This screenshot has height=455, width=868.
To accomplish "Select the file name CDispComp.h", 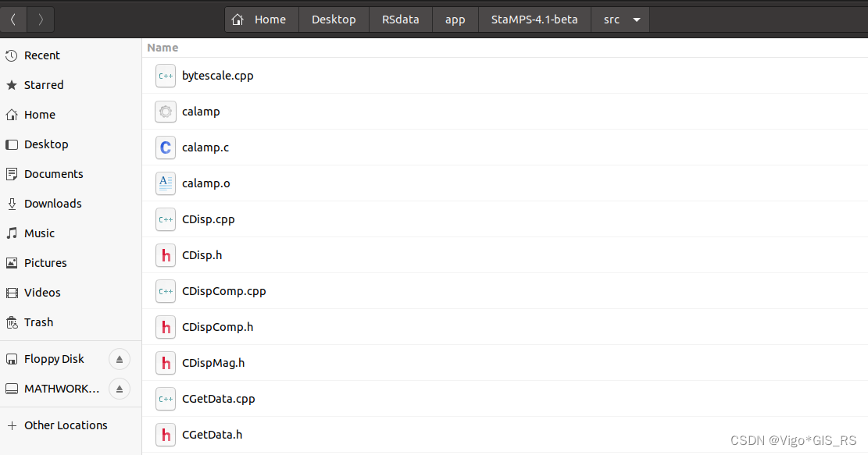I will coord(217,327).
